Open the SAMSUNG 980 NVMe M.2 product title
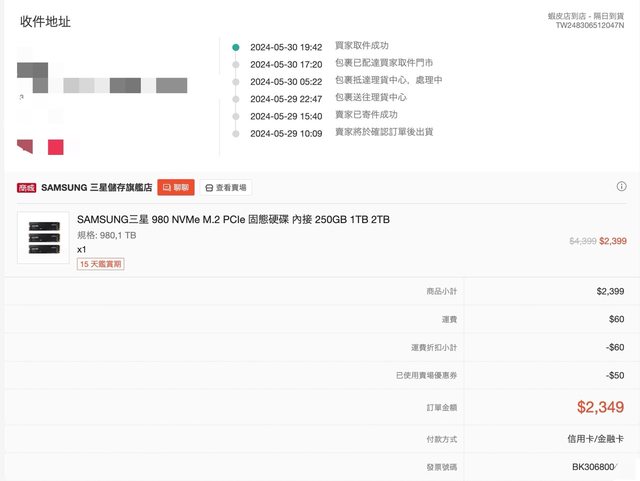The image size is (640, 481). click(233, 219)
